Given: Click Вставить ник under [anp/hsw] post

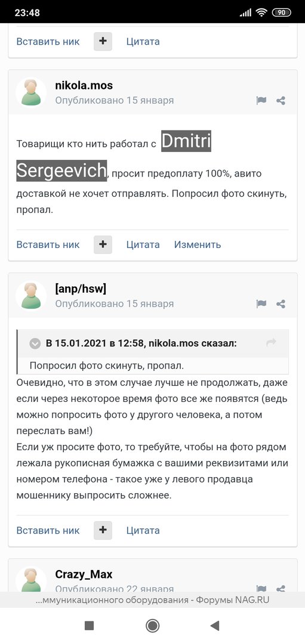Looking at the screenshot, I should 48,530.
